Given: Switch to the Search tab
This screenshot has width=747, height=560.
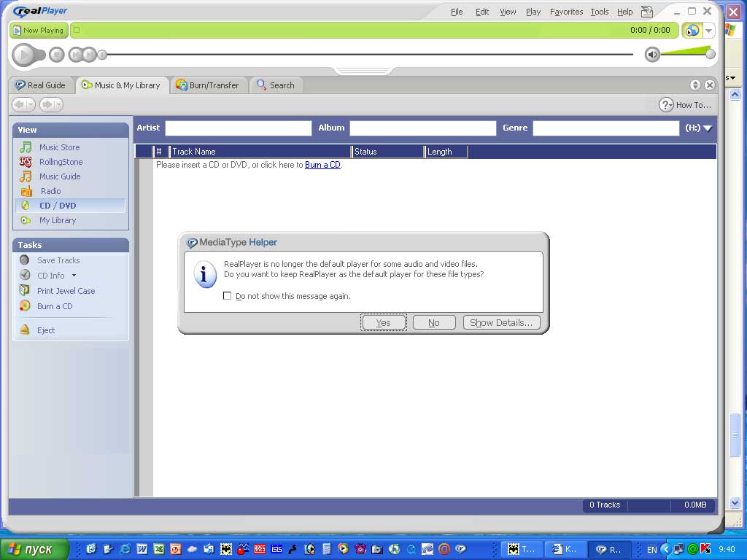Looking at the screenshot, I should click(x=276, y=85).
